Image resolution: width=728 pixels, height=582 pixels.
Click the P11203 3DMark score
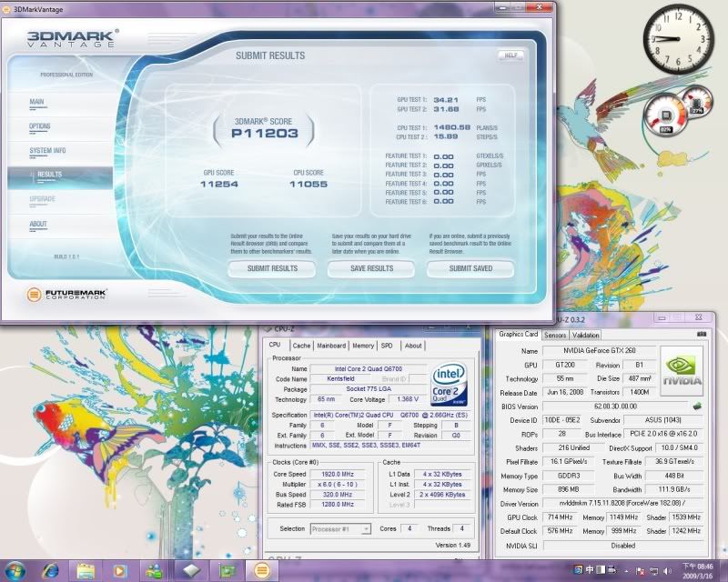click(x=265, y=134)
